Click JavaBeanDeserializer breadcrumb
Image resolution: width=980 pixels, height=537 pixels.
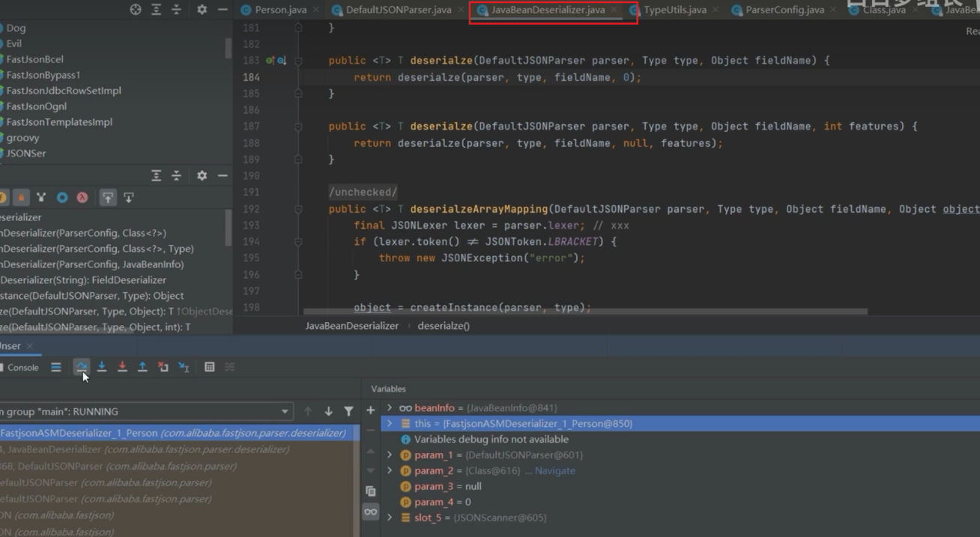click(x=352, y=326)
